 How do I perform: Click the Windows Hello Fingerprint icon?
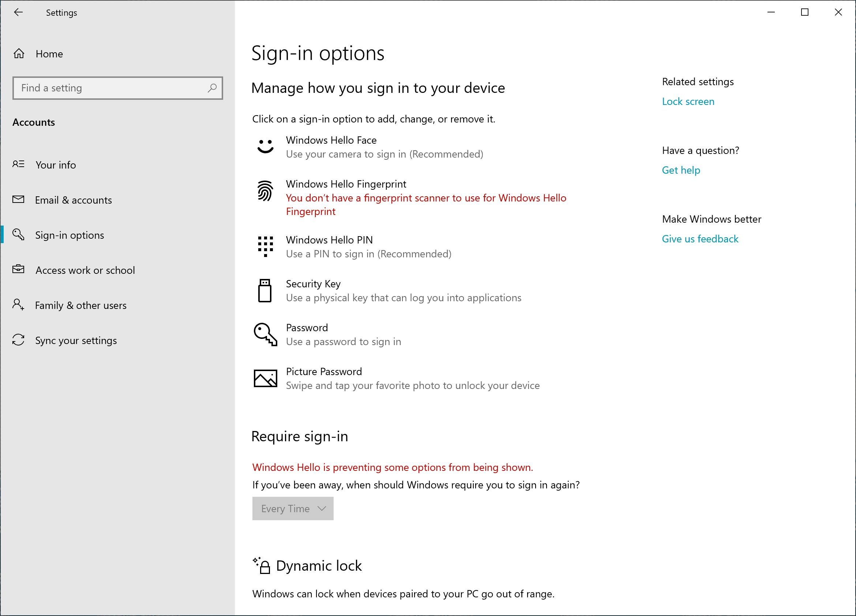pyautogui.click(x=265, y=190)
